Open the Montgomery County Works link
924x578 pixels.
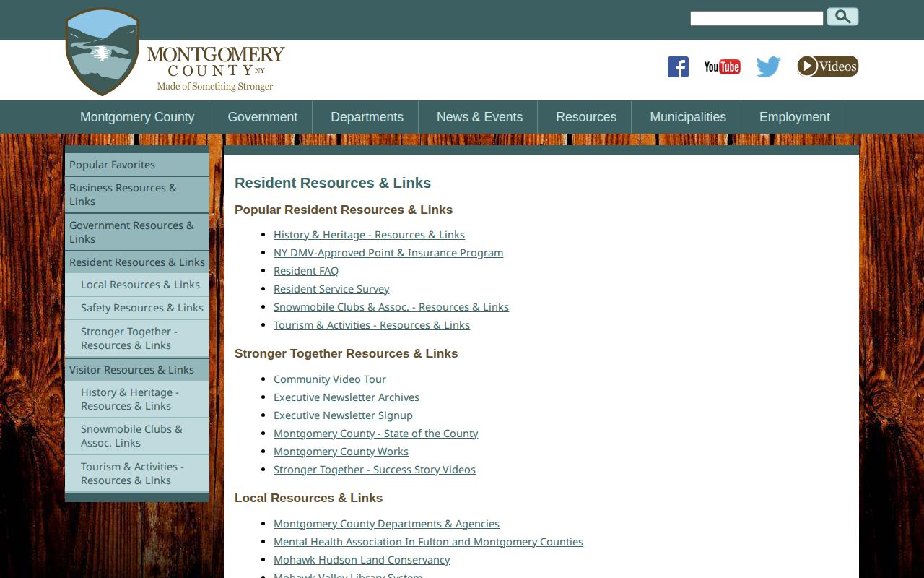[341, 452]
